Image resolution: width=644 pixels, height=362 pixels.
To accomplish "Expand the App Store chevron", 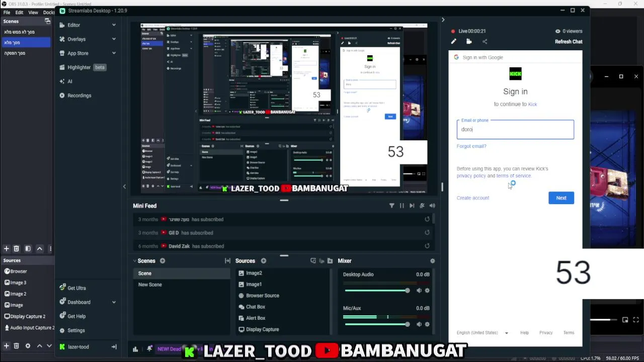I will tap(114, 53).
